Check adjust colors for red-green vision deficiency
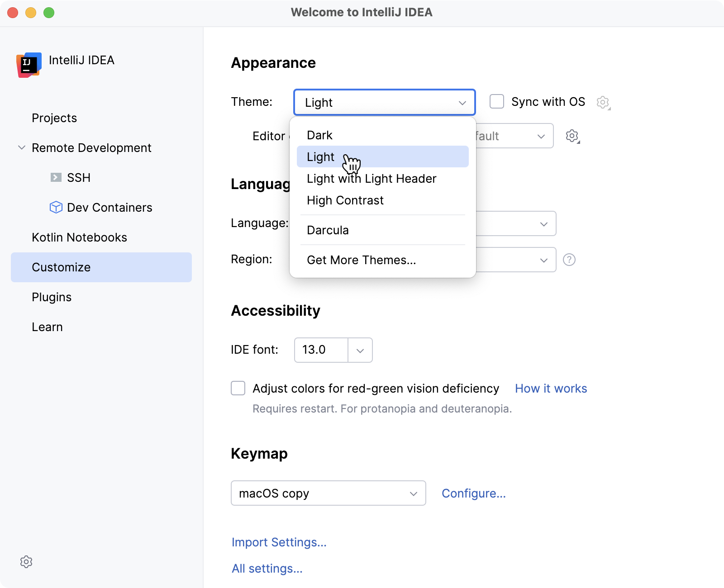The height and width of the screenshot is (588, 724). click(x=238, y=388)
